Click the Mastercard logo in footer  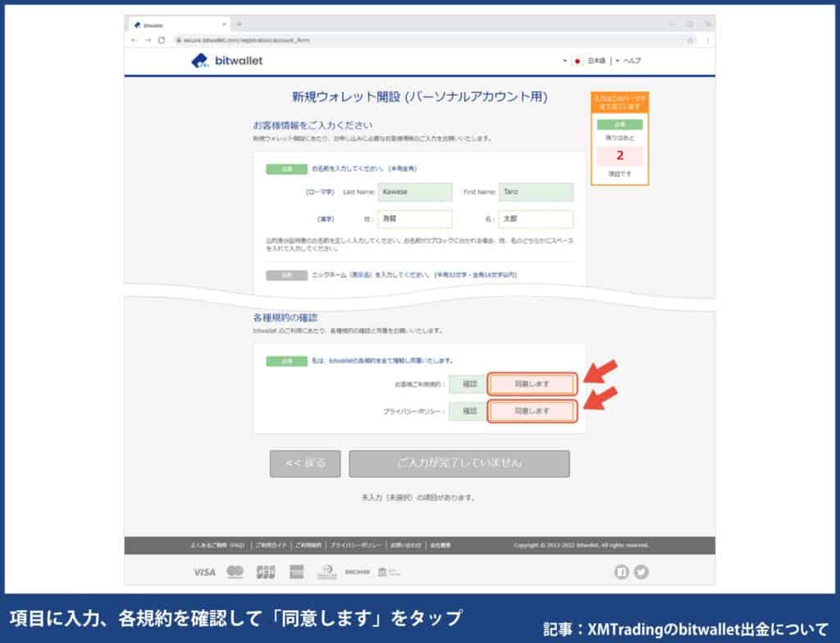[x=235, y=572]
